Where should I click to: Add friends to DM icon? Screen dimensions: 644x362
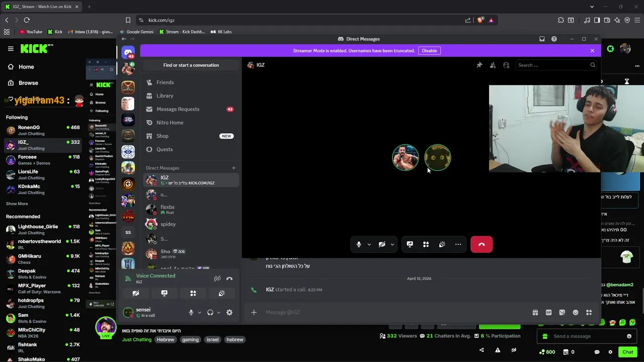point(493,65)
